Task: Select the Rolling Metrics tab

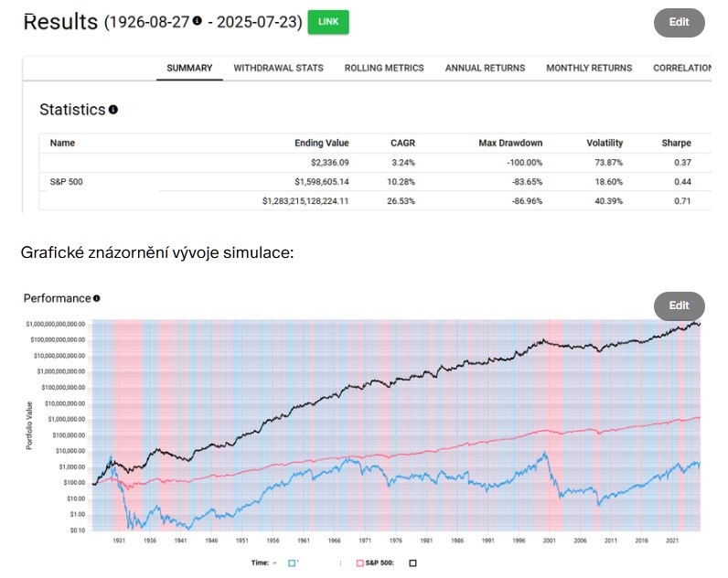Action: [384, 68]
